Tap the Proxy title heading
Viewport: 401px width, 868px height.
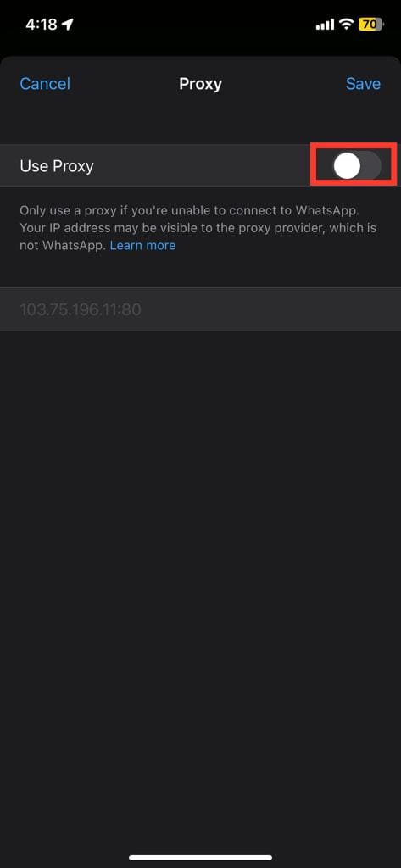point(200,84)
